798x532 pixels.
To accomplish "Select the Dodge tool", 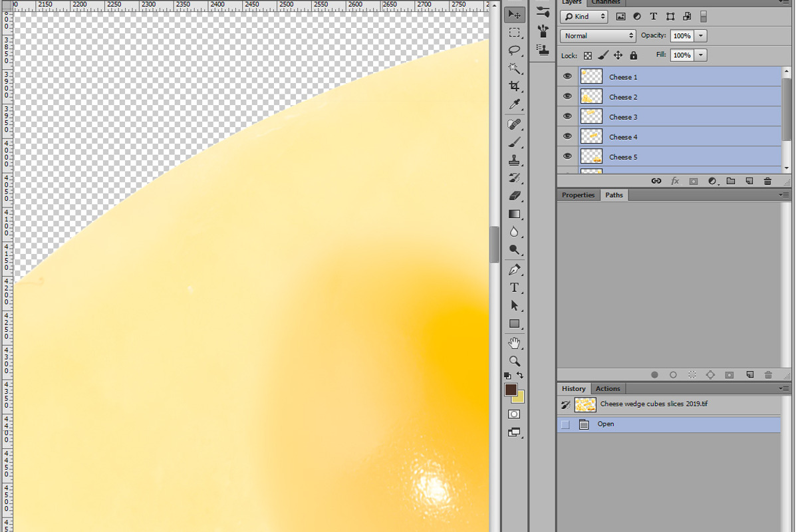I will pyautogui.click(x=514, y=250).
